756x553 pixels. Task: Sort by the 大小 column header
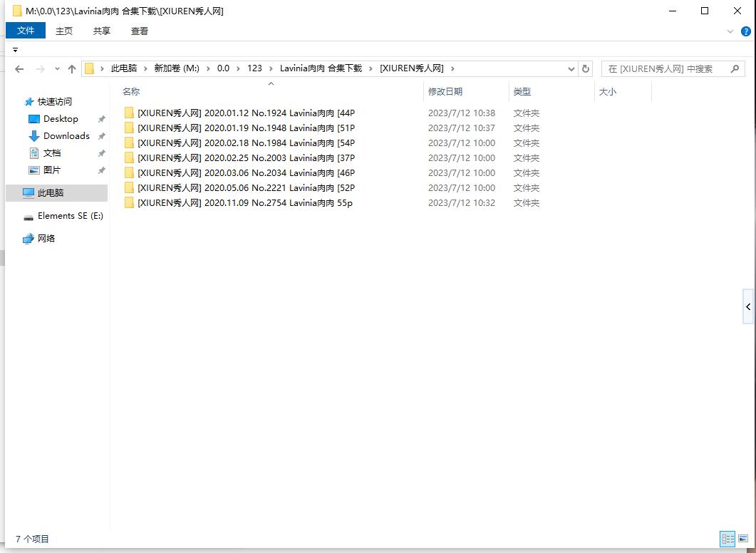click(x=608, y=92)
